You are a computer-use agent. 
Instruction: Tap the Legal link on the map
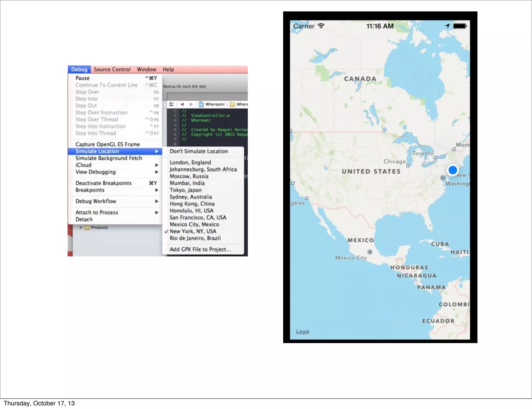(x=303, y=332)
